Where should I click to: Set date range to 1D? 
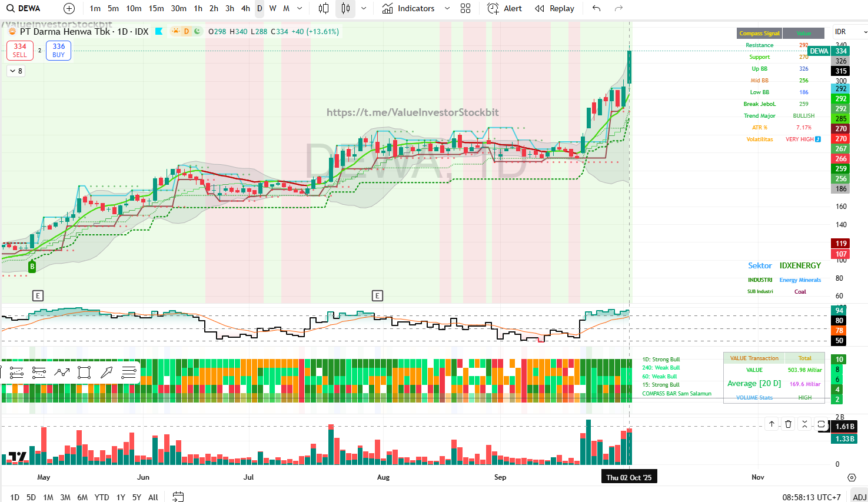click(x=15, y=497)
